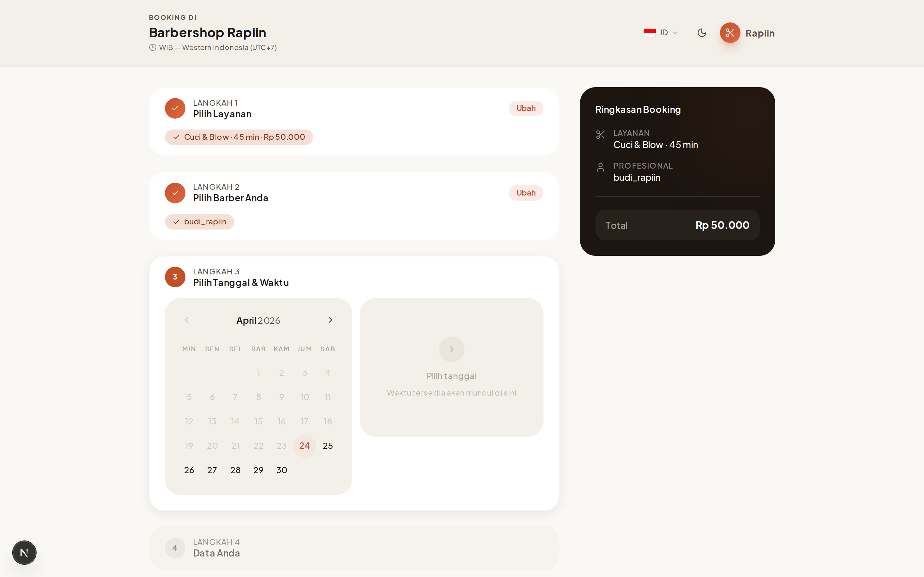Go to previous month in calendar
Screen dimensions: 924x577
pos(187,320)
